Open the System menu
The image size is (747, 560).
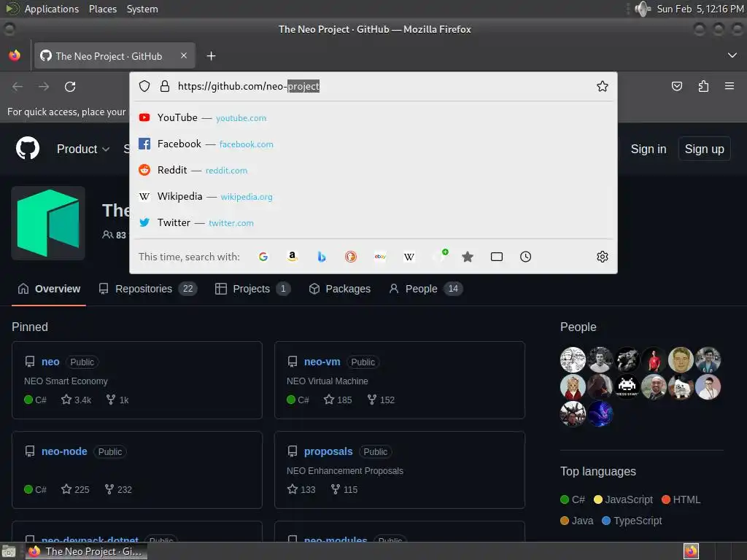tap(142, 9)
